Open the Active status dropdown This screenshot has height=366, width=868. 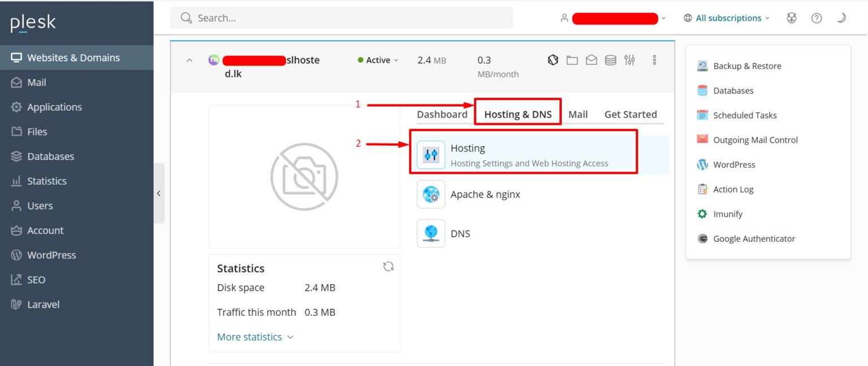click(378, 60)
